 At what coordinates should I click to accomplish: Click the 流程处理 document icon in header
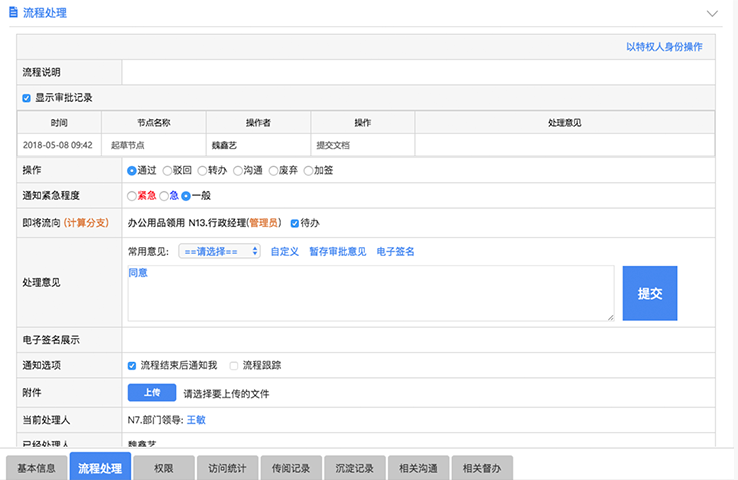(14, 12)
